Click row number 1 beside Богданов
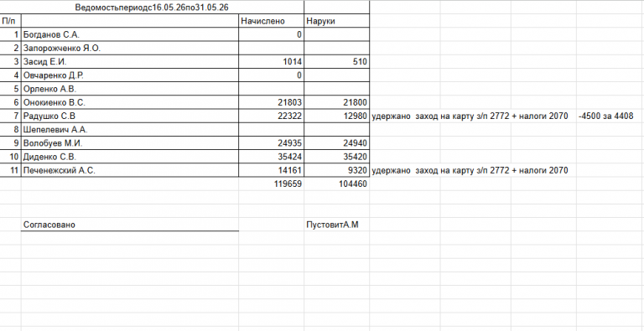The image size is (644, 331). (x=10, y=34)
